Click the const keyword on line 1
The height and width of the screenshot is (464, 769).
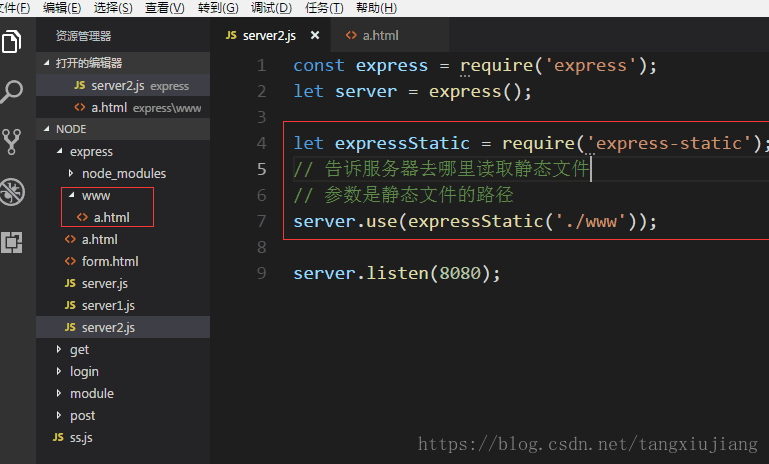[x=319, y=65]
